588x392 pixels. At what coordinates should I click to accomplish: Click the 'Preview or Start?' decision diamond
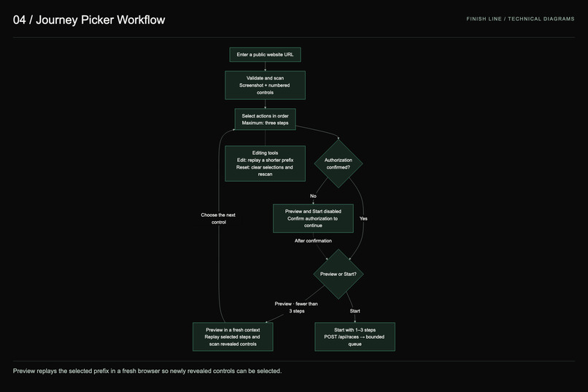point(339,274)
